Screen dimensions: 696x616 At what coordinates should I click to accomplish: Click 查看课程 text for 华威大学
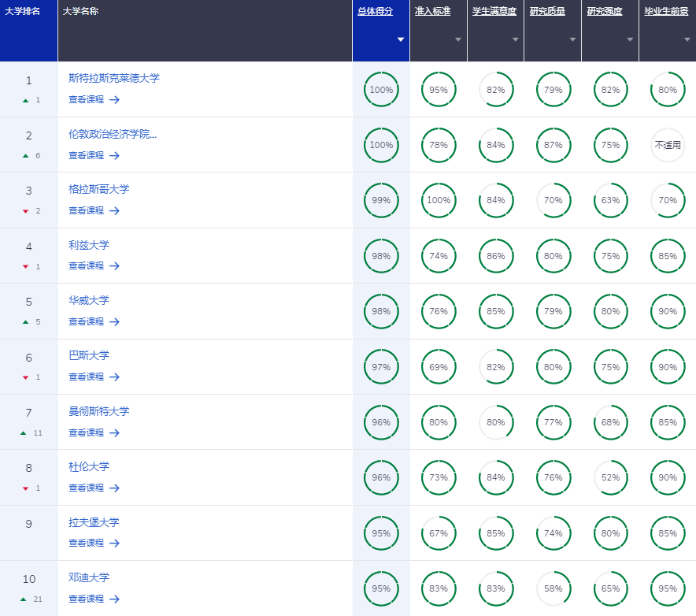(86, 321)
